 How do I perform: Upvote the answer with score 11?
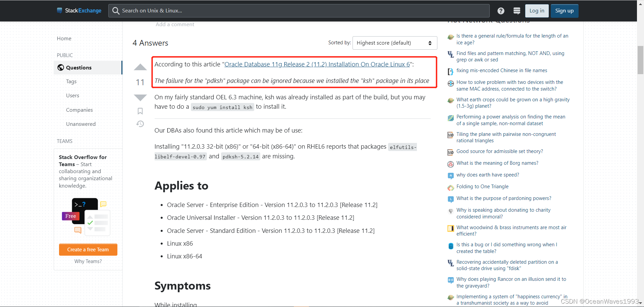(140, 67)
